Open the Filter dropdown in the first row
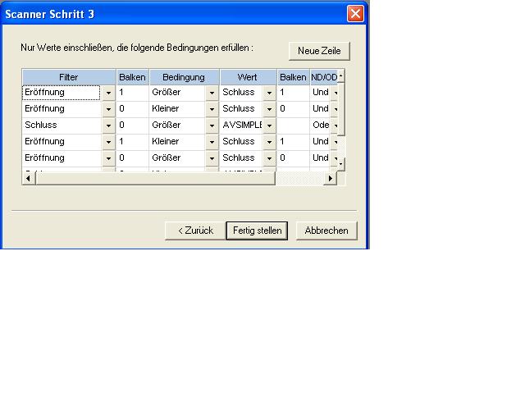Screen dimensions: 525x420 coord(108,93)
